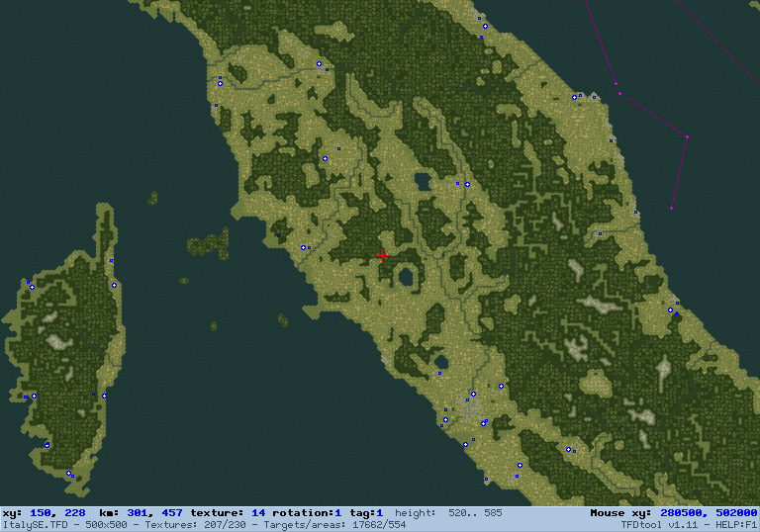The height and width of the screenshot is (532, 760).
Task: Click the 'km: 301, 457' readout
Action: (141, 512)
